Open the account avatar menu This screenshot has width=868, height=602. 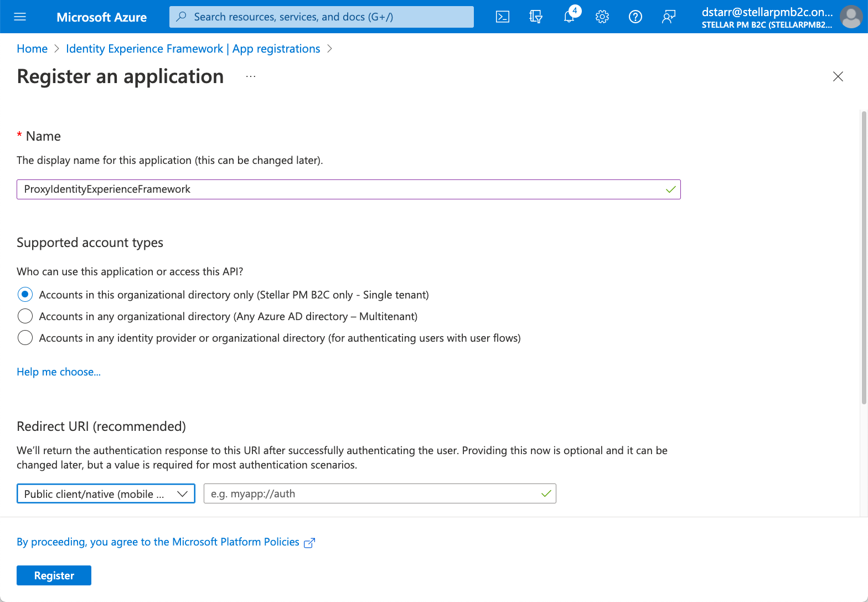tap(851, 17)
